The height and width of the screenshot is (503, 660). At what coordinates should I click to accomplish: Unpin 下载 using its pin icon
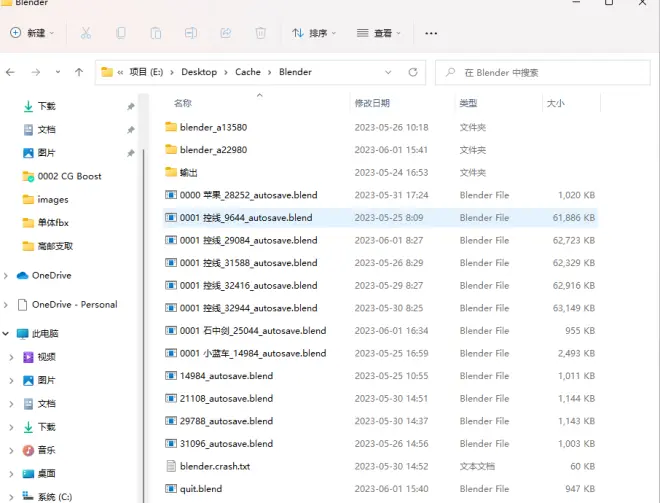[x=131, y=106]
